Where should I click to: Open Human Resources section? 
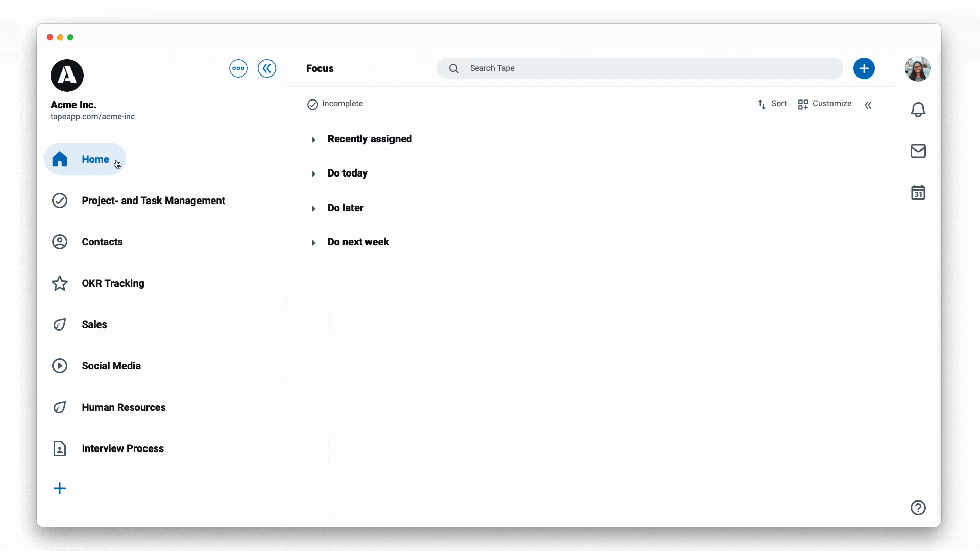click(124, 407)
